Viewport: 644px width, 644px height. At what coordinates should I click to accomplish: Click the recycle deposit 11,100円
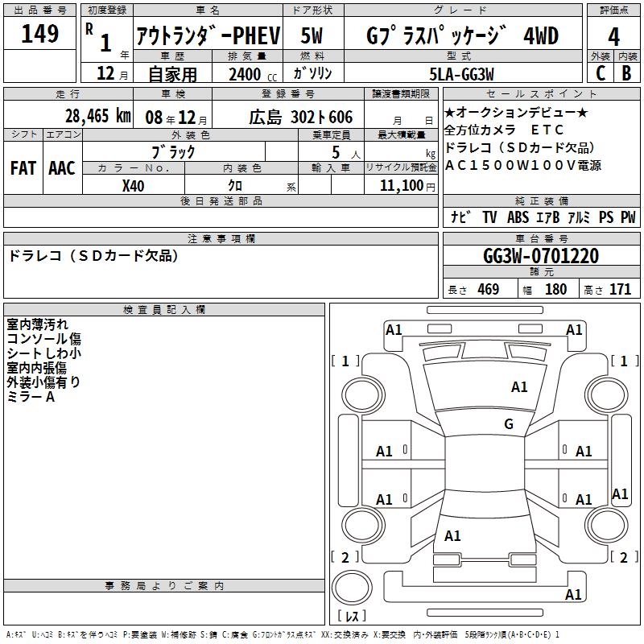coord(407,186)
